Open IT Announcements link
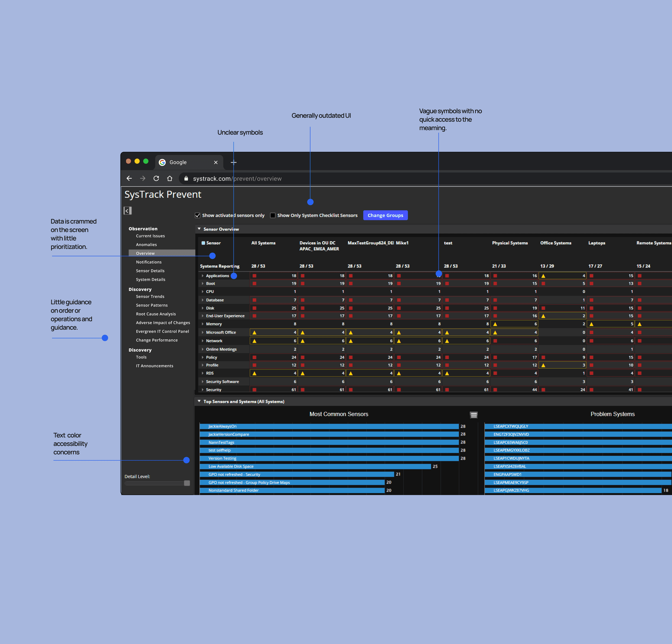The width and height of the screenshot is (672, 644). coord(154,366)
